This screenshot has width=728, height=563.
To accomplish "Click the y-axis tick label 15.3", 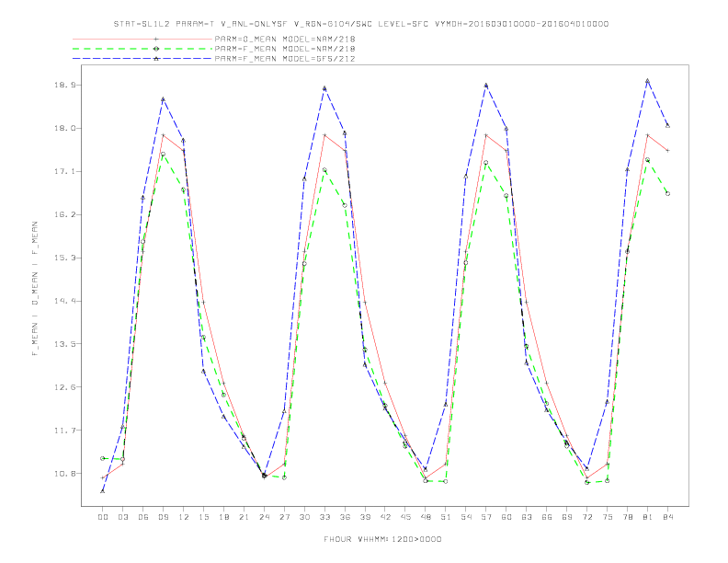I will tap(65, 258).
